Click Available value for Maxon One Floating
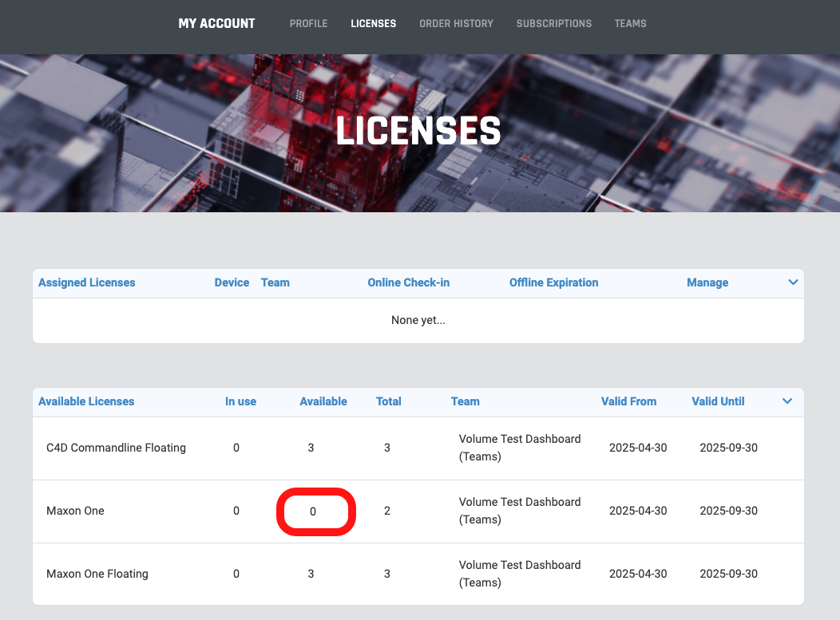Screen dimensions: 840x620 click(311, 574)
